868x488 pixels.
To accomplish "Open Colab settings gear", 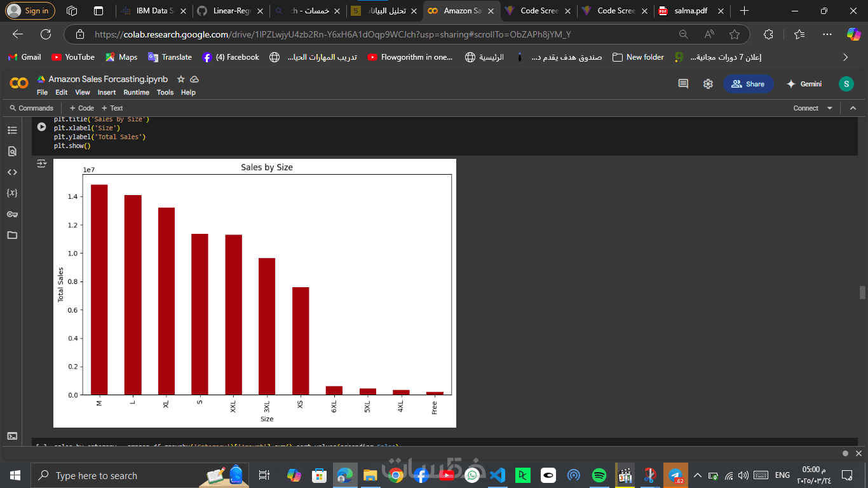I will click(x=708, y=84).
